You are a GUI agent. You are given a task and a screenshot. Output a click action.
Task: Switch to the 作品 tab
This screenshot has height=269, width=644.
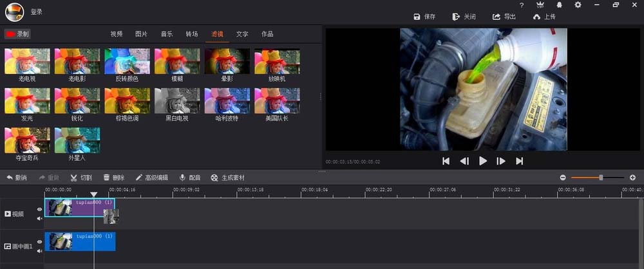pyautogui.click(x=267, y=34)
